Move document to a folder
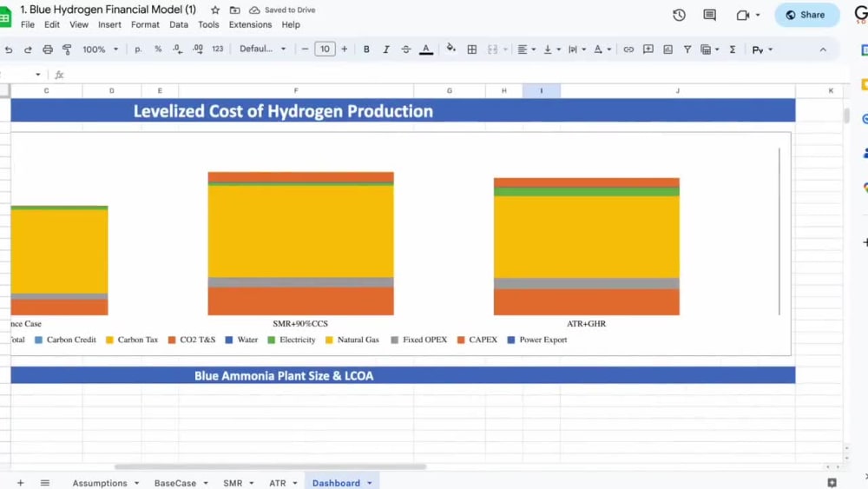 [x=234, y=10]
